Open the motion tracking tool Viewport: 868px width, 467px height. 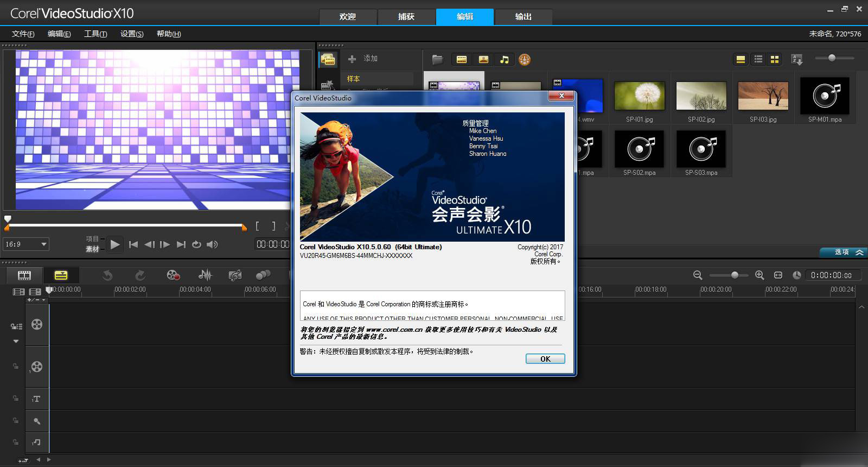tap(263, 275)
